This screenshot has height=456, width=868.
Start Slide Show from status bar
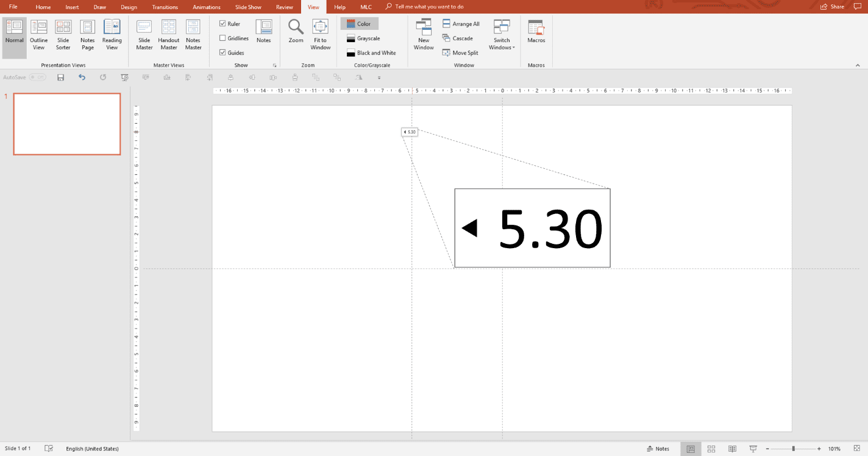click(753, 448)
